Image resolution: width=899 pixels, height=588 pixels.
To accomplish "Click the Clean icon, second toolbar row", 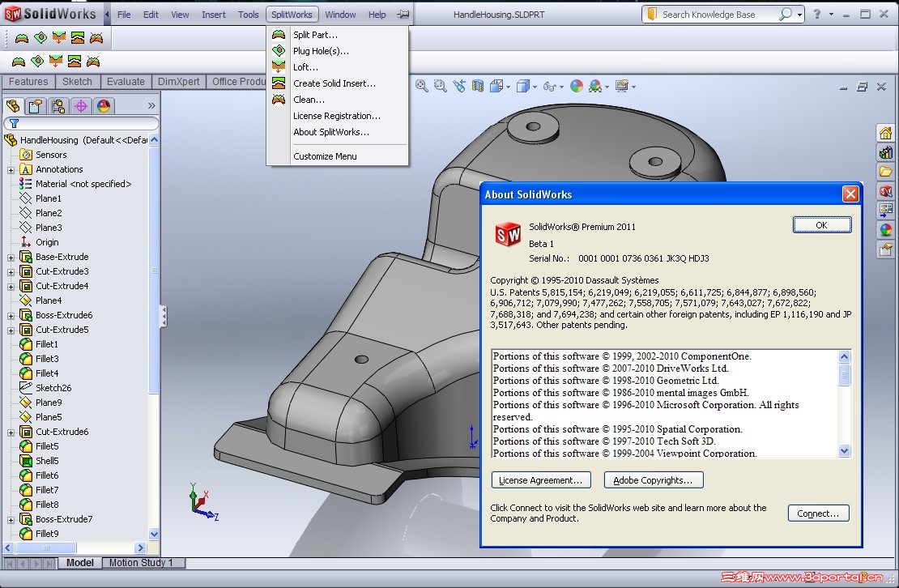I will (x=93, y=62).
